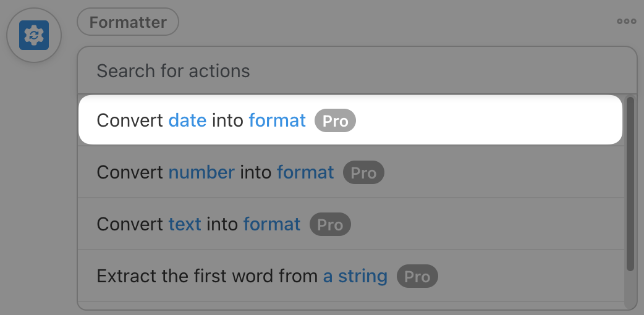Click "format" in the Convert number row
Image resolution: width=644 pixels, height=315 pixels.
tap(305, 172)
